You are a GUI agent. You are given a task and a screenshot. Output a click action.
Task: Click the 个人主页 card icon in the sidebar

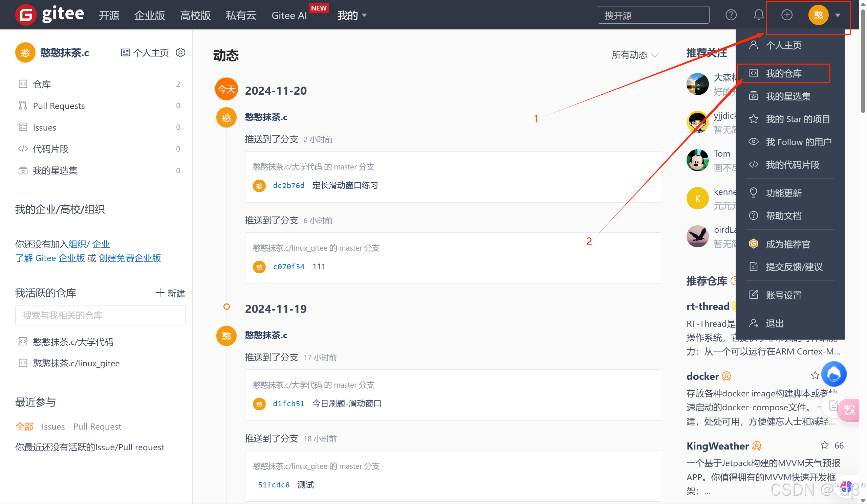(125, 52)
